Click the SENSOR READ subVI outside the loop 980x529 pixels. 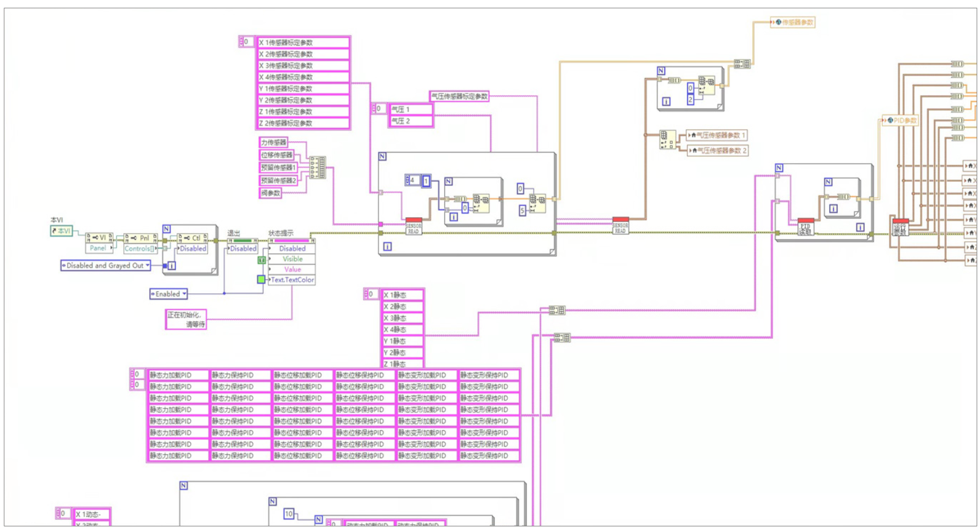(621, 226)
